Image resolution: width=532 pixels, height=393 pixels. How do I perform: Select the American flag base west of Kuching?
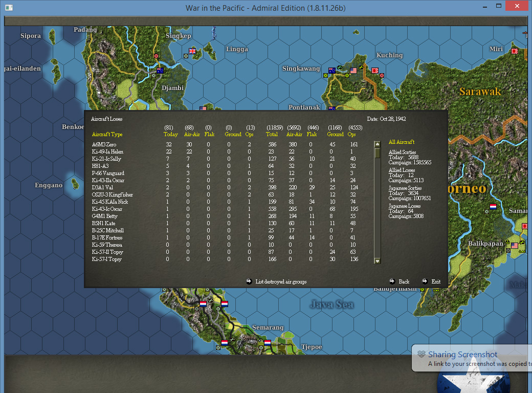(353, 70)
